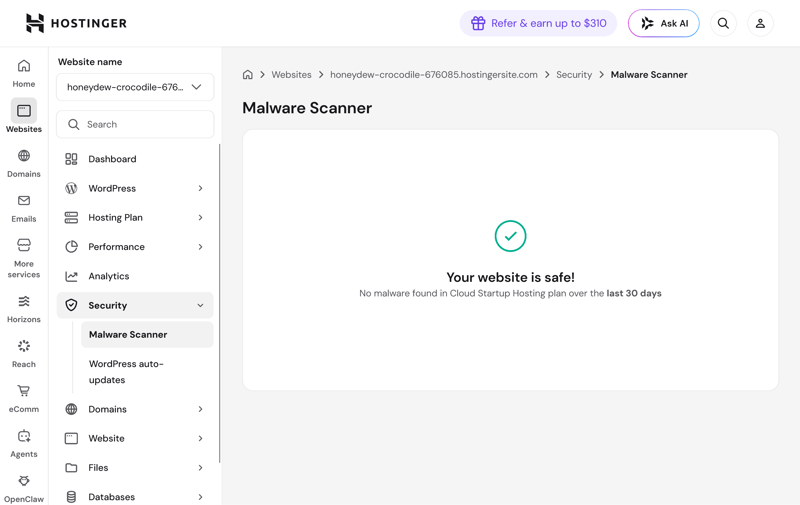Click the gift icon in referral banner
The width and height of the screenshot is (800, 505).
tap(478, 23)
